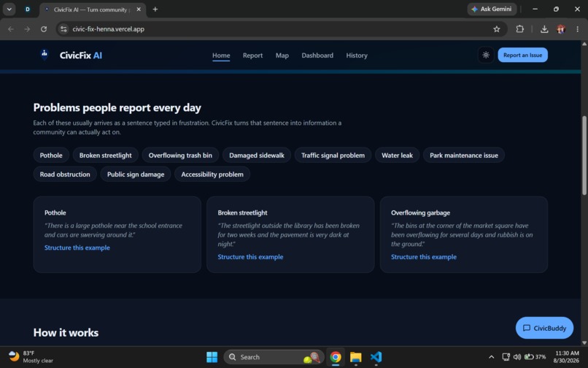Screen dimensions: 588x368
Task: Click the taskbar Search box
Action: point(274,357)
